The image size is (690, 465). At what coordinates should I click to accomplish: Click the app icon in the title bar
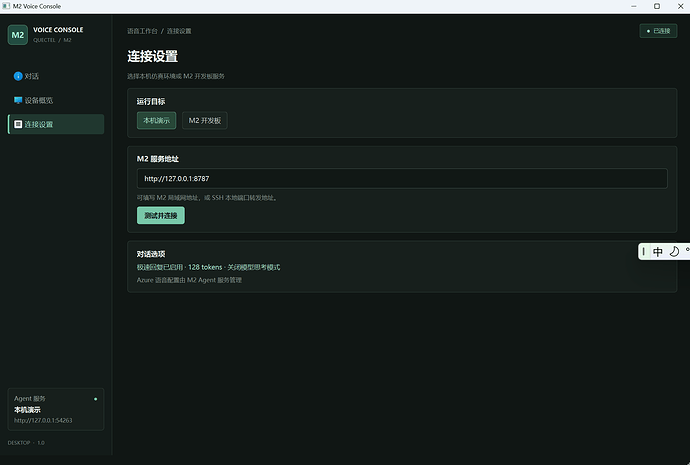pyautogui.click(x=6, y=6)
